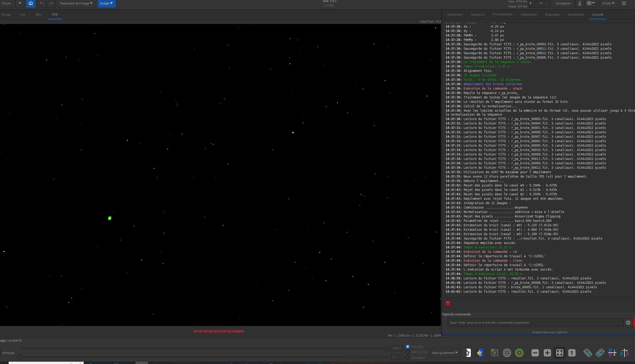Click the resultat.fit file name above the image
The width and height of the screenshot is (635, 364).
430,22
